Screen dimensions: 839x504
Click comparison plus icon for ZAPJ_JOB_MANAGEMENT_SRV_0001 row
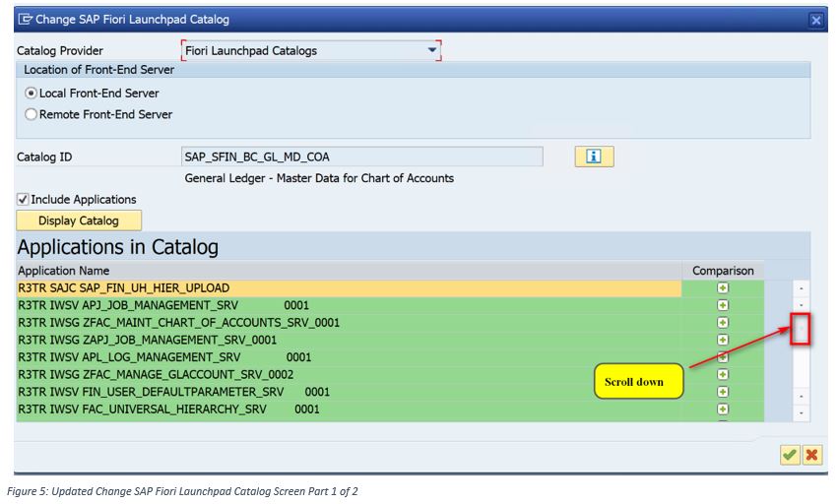coord(723,340)
